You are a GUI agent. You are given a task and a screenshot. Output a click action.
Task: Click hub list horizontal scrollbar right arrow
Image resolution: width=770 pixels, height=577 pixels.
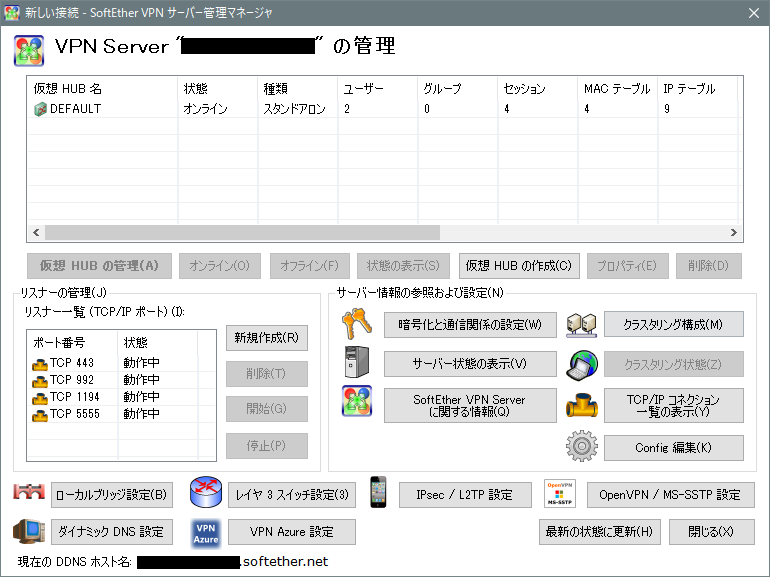click(733, 232)
